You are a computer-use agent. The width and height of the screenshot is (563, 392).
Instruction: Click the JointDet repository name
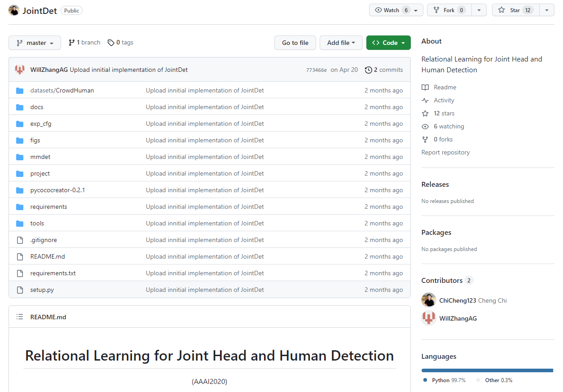pos(40,10)
